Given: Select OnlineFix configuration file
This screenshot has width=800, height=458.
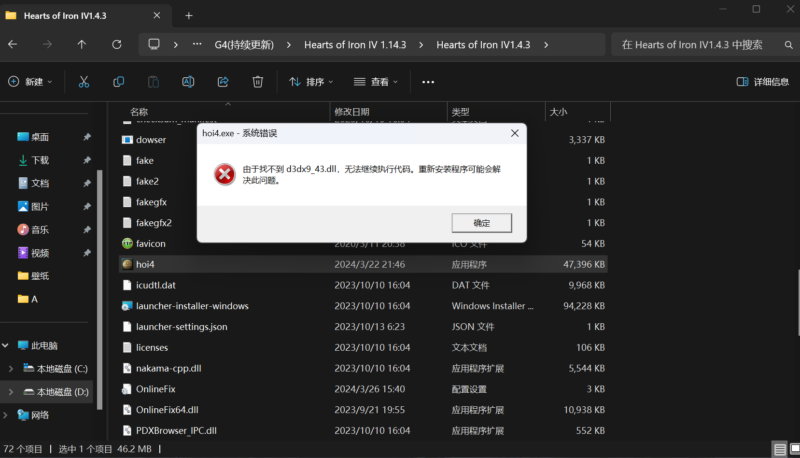Looking at the screenshot, I should 156,389.
